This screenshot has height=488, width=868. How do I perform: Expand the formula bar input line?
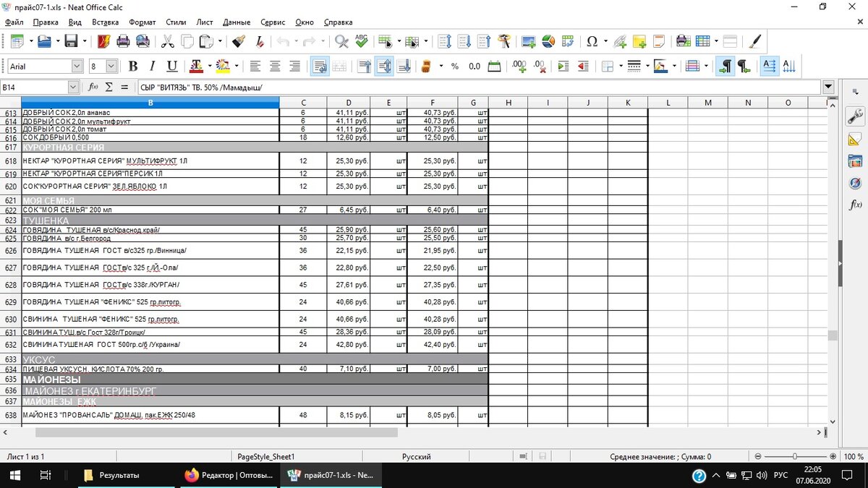click(x=828, y=87)
